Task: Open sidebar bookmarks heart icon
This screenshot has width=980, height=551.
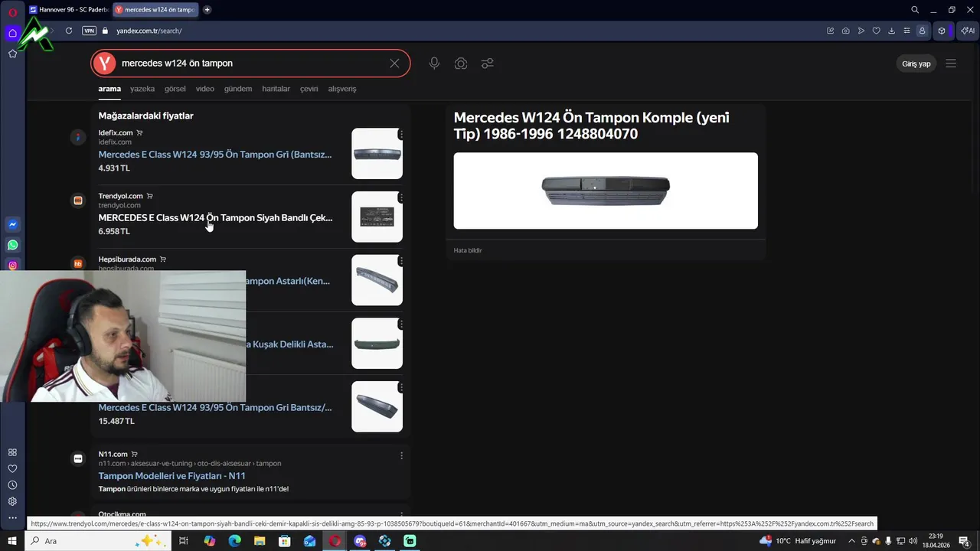Action: [12, 468]
